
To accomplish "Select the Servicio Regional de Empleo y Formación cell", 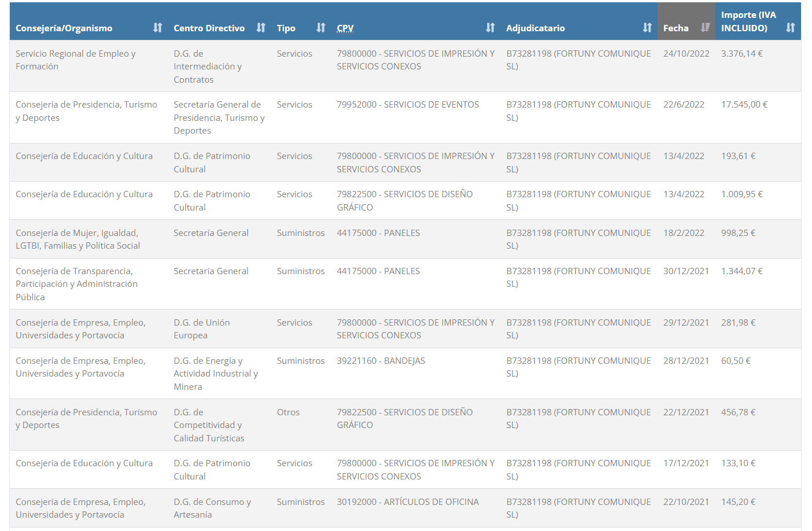I will [x=75, y=60].
